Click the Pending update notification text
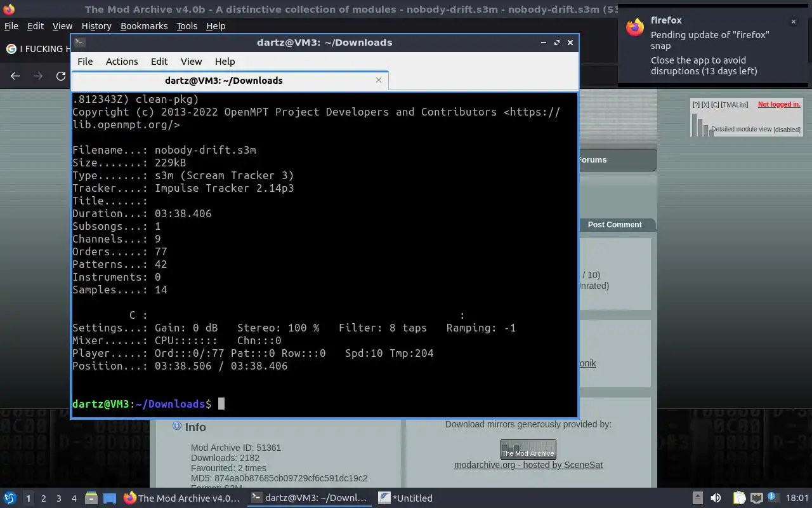This screenshot has height=508, width=812. [710, 40]
